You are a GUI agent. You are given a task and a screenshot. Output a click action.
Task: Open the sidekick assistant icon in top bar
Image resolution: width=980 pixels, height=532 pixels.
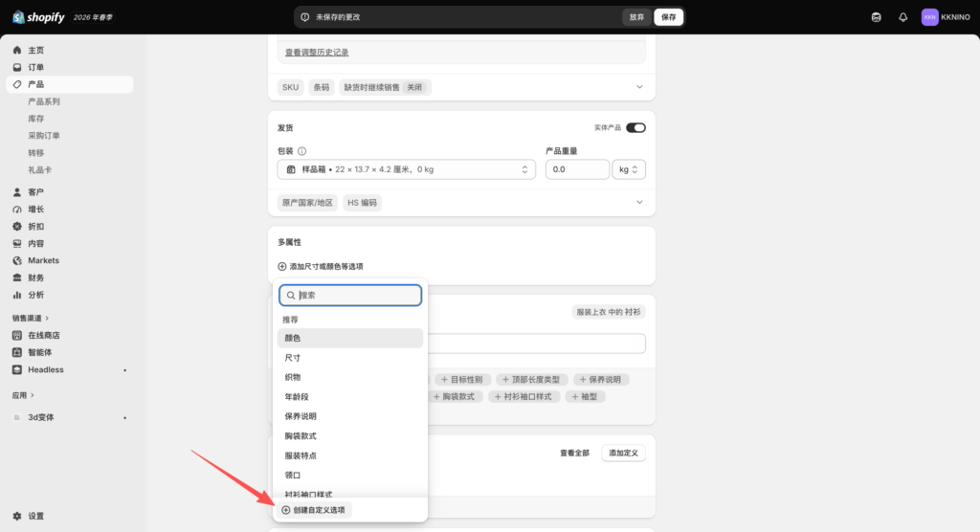click(877, 17)
